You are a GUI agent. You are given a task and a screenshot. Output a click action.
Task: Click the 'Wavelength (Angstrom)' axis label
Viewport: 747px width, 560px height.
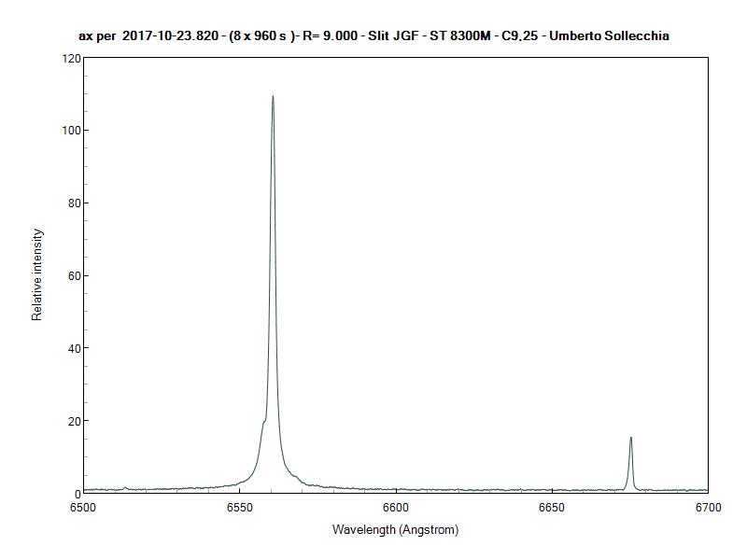coord(396,530)
